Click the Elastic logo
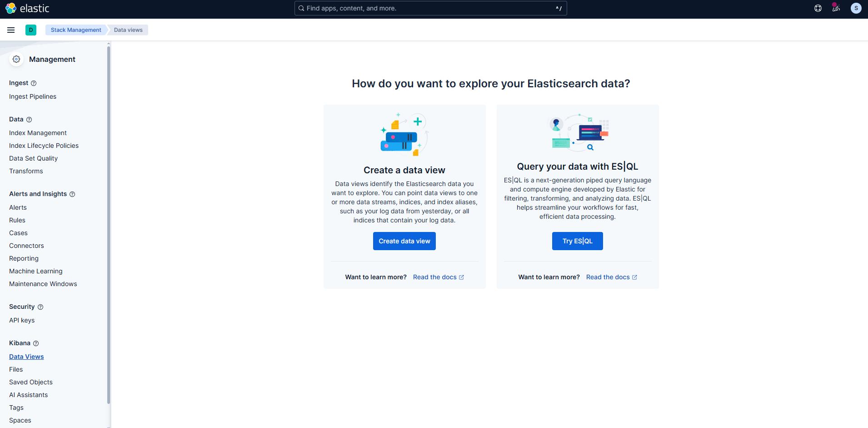 tap(27, 8)
